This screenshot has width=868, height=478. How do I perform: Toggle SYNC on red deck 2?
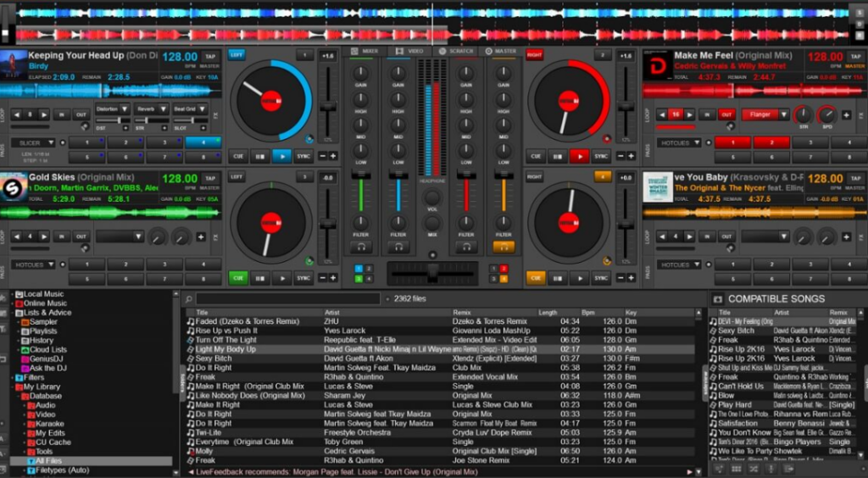coord(601,157)
